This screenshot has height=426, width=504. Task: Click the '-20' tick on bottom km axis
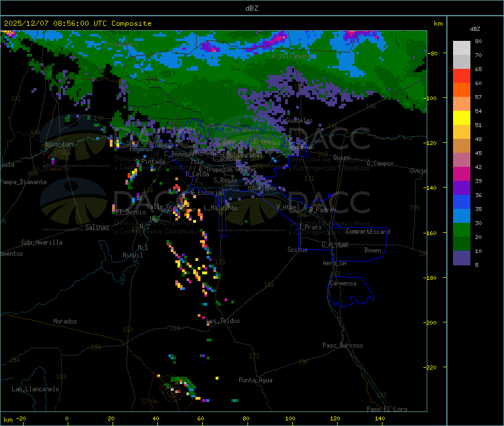(21, 419)
